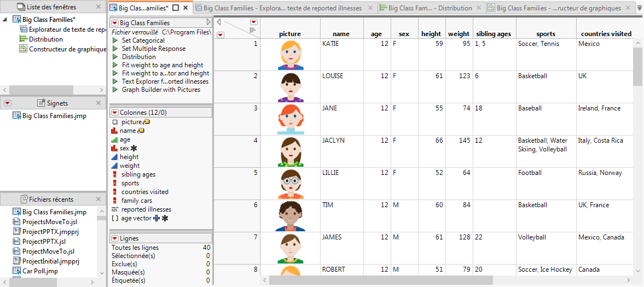Collapse the Big Class Families tree node
The image size is (644, 287).
[5, 20]
